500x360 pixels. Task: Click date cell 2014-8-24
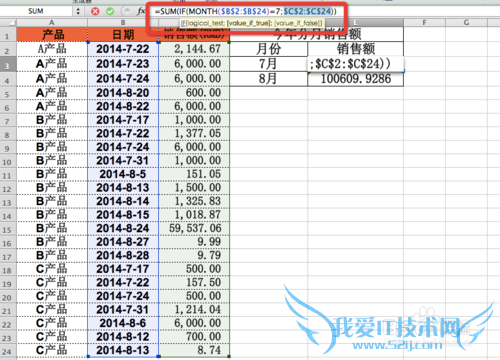point(123,229)
